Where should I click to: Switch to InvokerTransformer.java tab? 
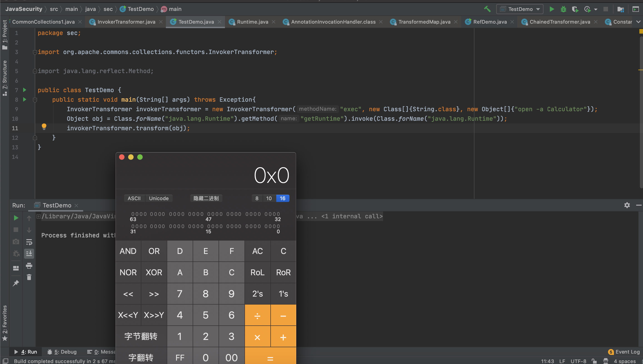[x=126, y=22]
